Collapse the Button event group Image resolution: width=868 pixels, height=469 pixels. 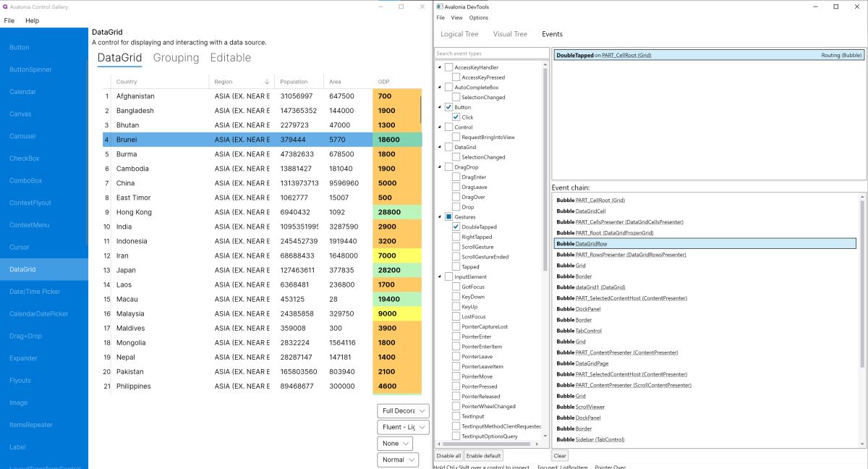point(440,107)
